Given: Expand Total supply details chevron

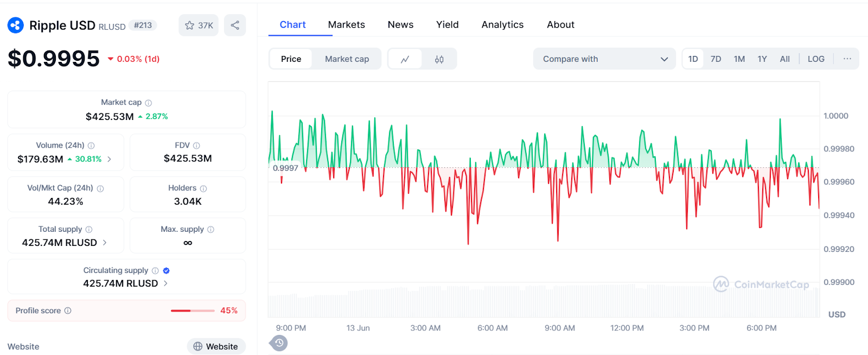Looking at the screenshot, I should pyautogui.click(x=105, y=243).
